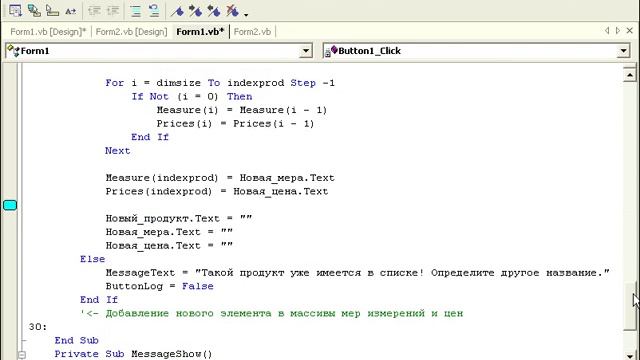Clear all bookmarks with crossed flag icon
Viewport: 640px width, 360px height.
pyautogui.click(x=232, y=11)
